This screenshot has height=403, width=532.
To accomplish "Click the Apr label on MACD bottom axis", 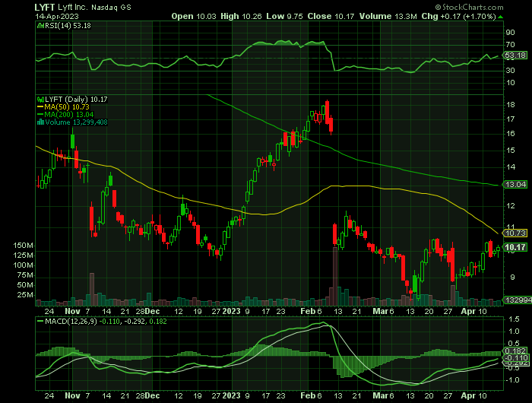I will coord(468,395).
